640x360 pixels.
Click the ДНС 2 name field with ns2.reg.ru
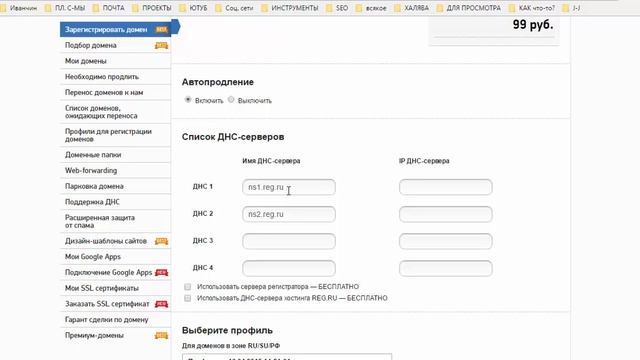pyautogui.click(x=289, y=214)
